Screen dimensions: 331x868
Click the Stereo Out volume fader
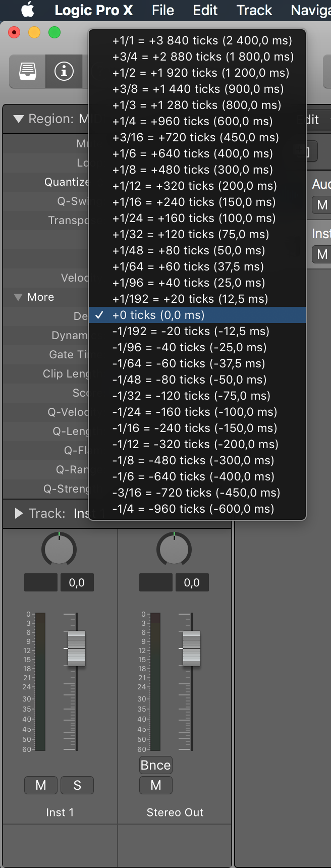(192, 648)
